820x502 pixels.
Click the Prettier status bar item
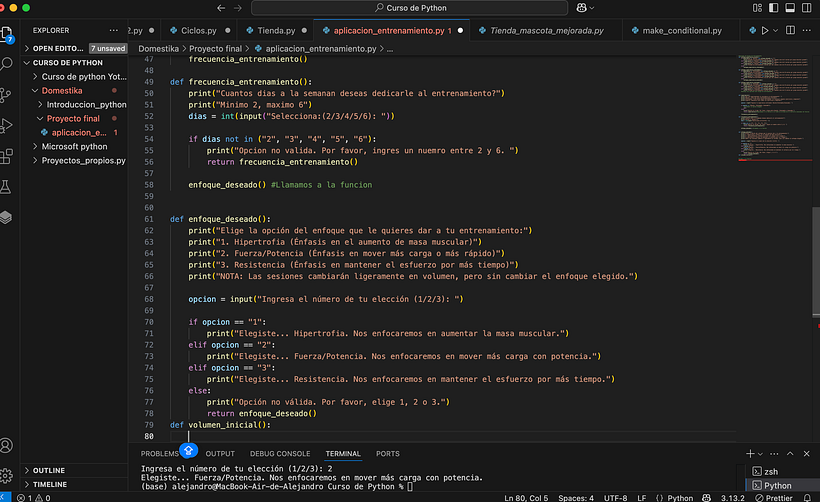click(773, 498)
